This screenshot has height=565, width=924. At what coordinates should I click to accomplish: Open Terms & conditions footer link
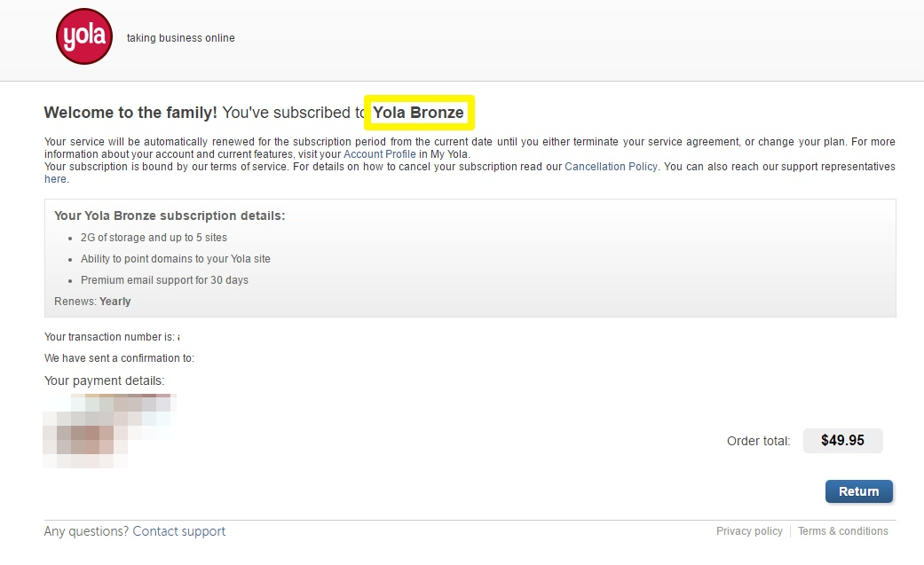click(x=842, y=530)
